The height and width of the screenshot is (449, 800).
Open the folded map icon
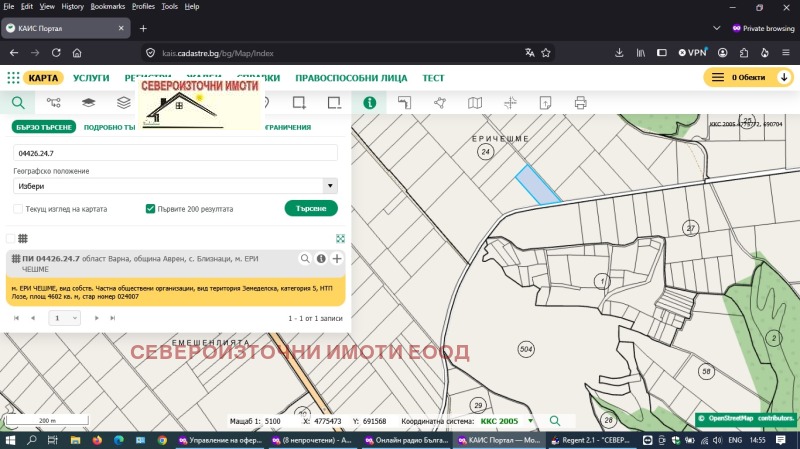[x=475, y=103]
